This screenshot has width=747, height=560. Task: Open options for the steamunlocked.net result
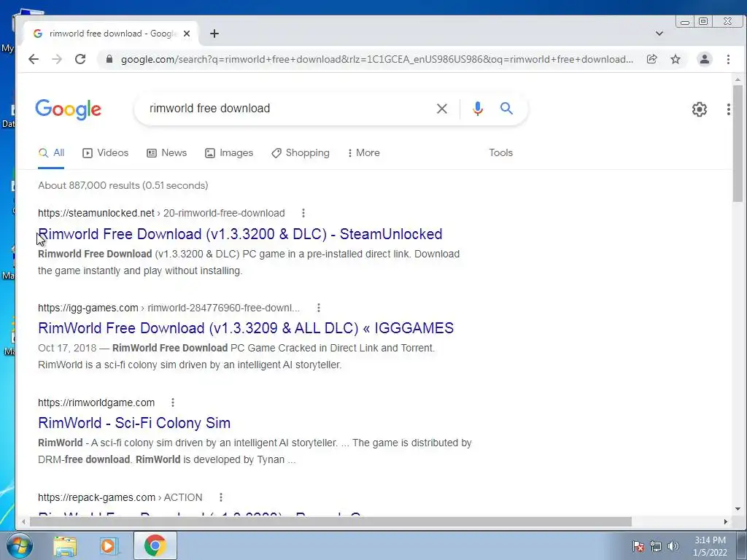click(303, 213)
